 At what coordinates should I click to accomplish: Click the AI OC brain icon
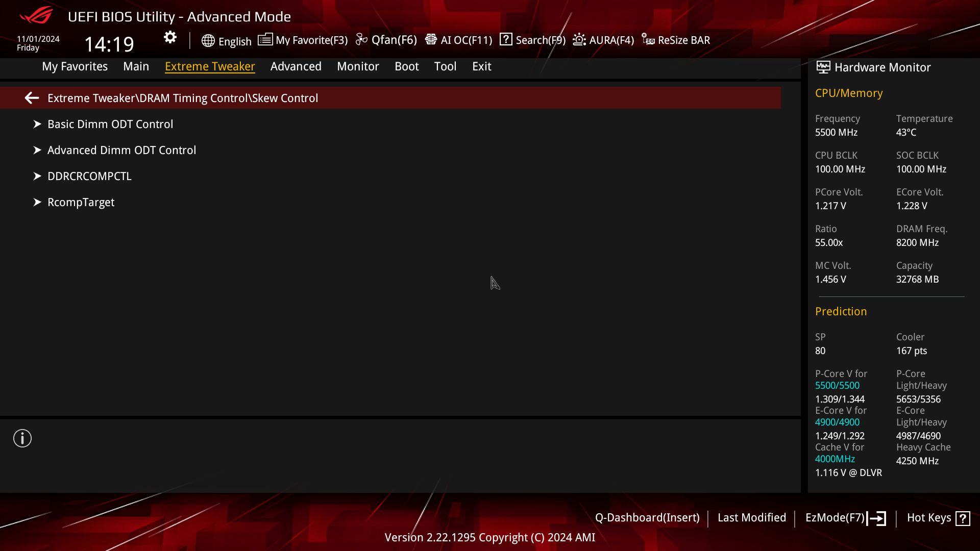pos(431,40)
